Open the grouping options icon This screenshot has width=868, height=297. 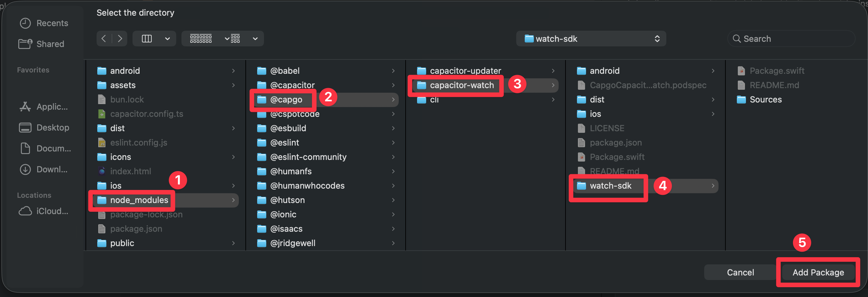click(201, 39)
